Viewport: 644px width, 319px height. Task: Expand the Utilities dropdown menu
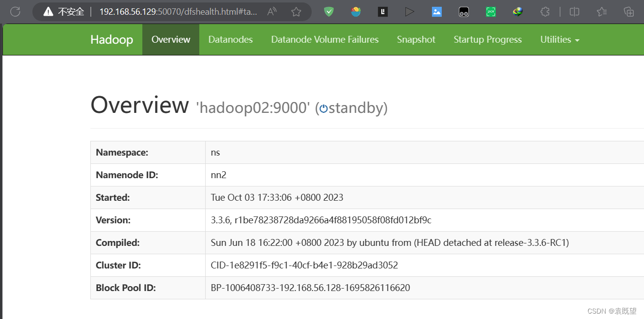tap(560, 40)
